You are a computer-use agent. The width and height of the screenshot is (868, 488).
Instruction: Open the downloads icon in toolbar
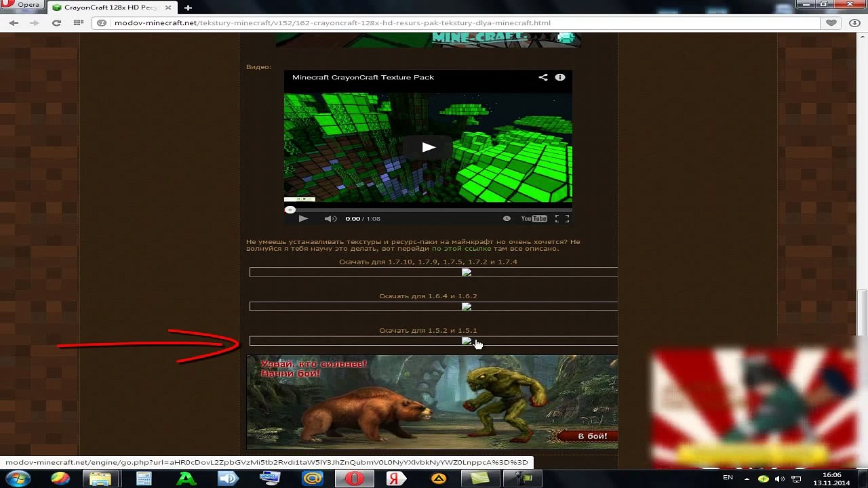(x=854, y=23)
